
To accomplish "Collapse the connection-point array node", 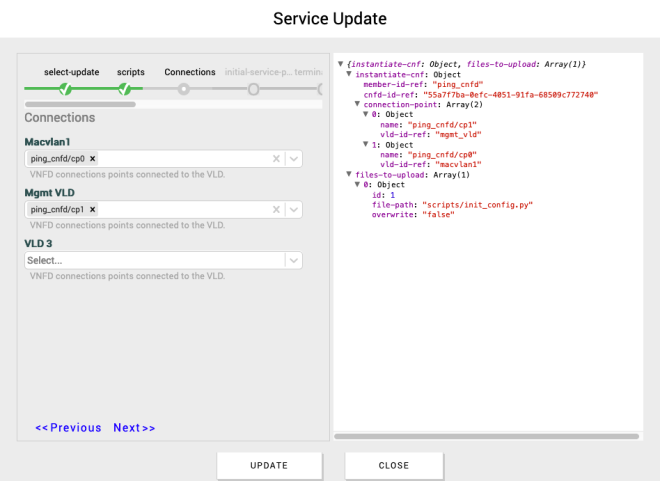I will [x=357, y=105].
